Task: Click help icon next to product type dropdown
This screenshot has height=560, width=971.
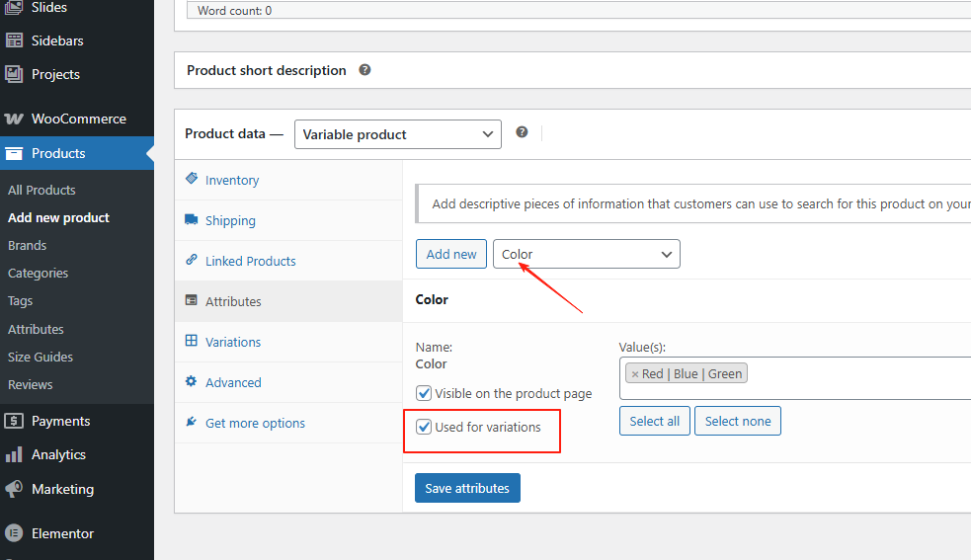Action: pos(522,132)
